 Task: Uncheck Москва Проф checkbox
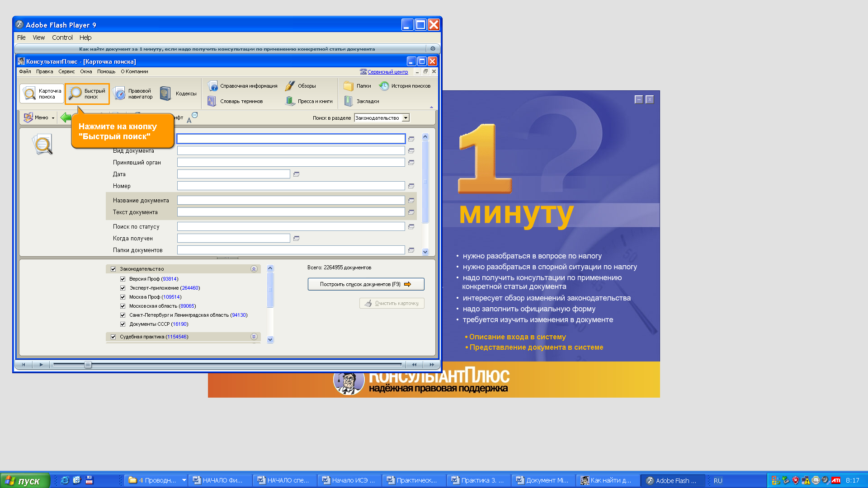pos(123,297)
